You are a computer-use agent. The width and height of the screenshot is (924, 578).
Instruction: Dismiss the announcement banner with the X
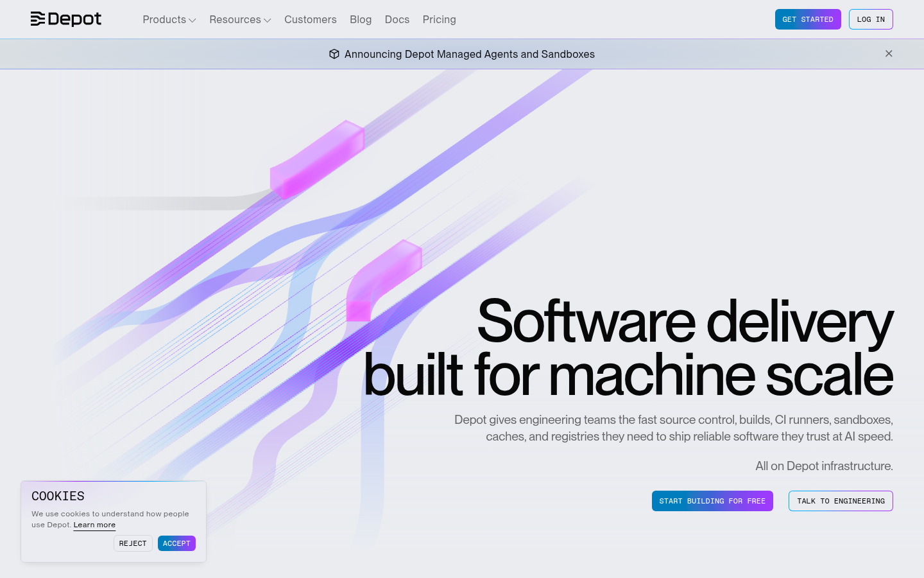889,53
